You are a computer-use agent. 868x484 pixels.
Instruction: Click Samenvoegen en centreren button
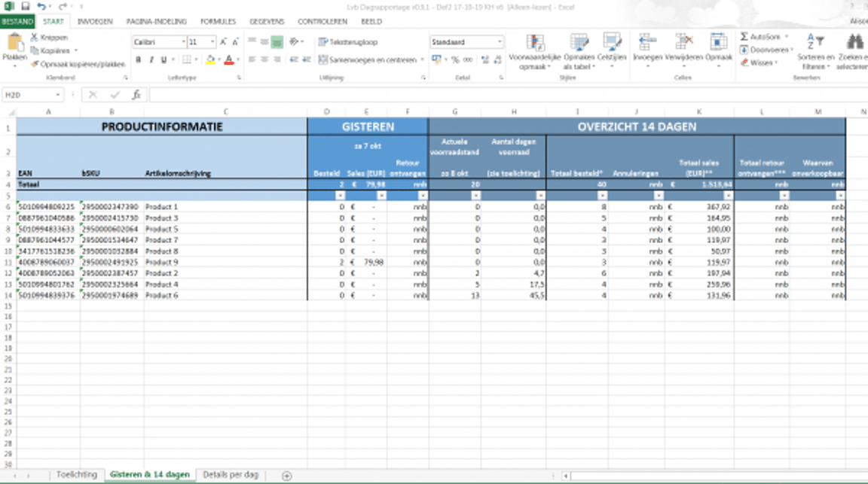click(x=368, y=59)
